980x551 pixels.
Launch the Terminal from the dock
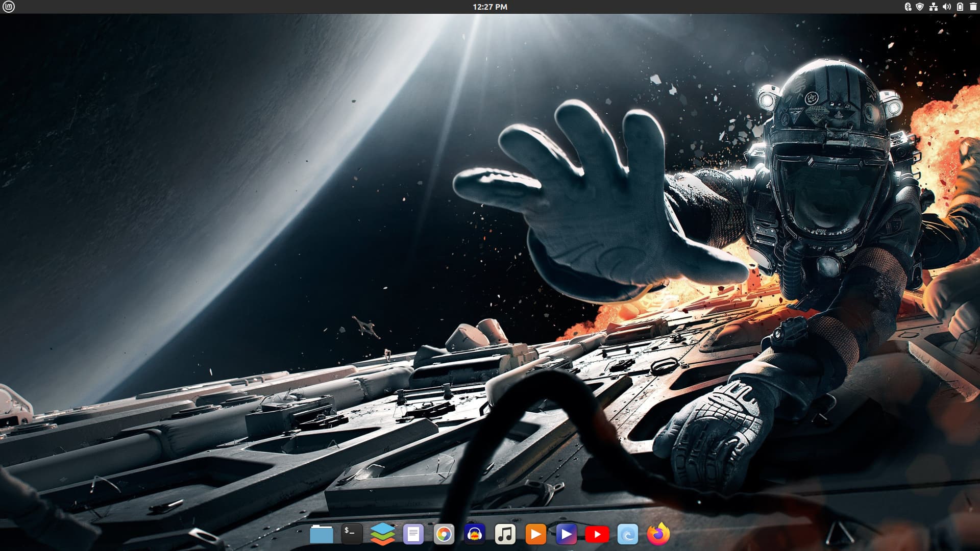(x=352, y=534)
